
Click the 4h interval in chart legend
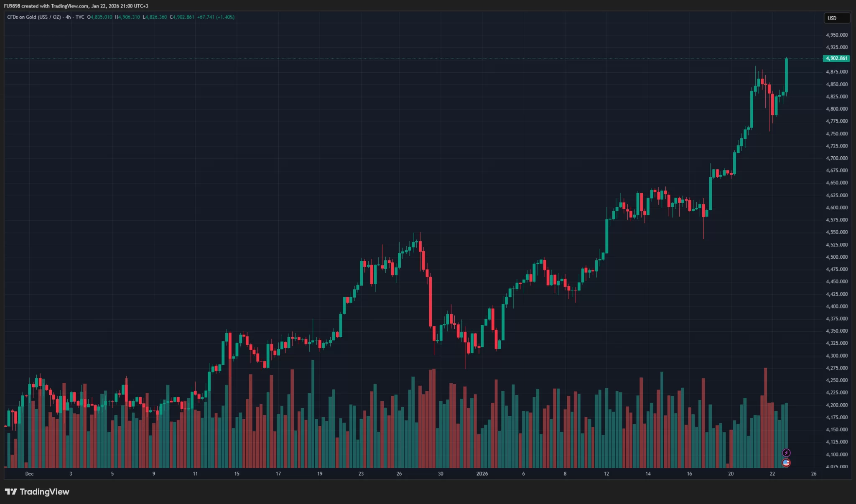68,17
